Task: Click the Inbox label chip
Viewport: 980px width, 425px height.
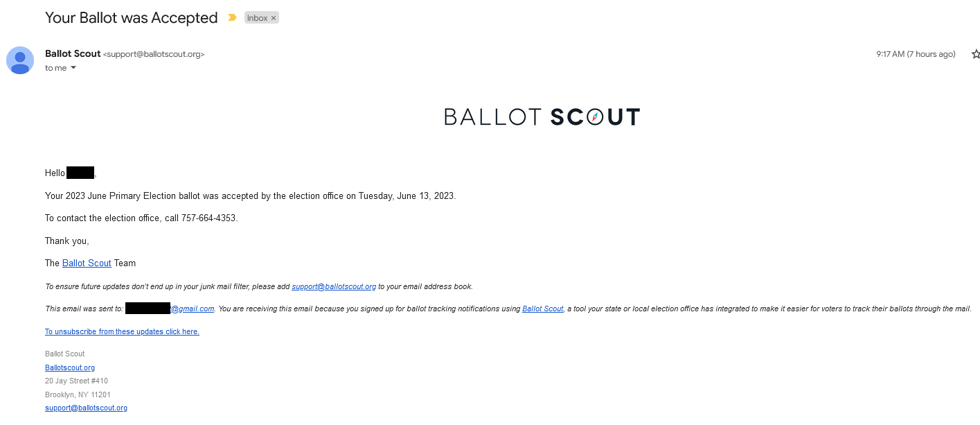Action: click(x=257, y=18)
